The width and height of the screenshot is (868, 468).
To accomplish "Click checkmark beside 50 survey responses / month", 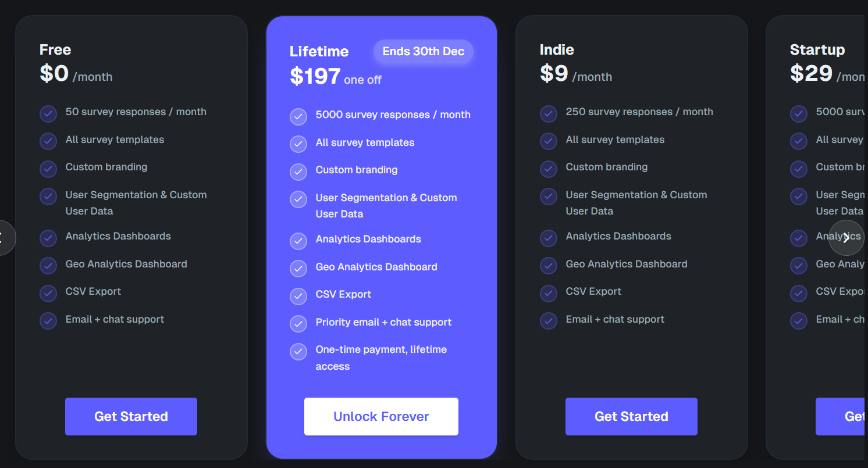I will tap(48, 113).
